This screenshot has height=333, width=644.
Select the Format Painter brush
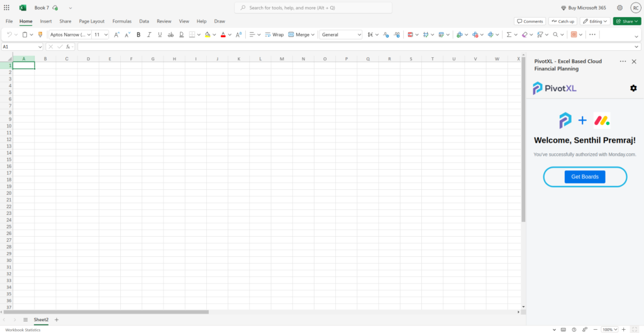[x=40, y=35]
